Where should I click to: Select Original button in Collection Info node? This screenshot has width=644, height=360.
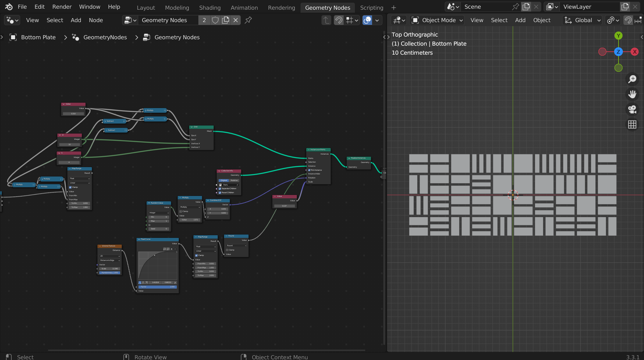pyautogui.click(x=224, y=181)
